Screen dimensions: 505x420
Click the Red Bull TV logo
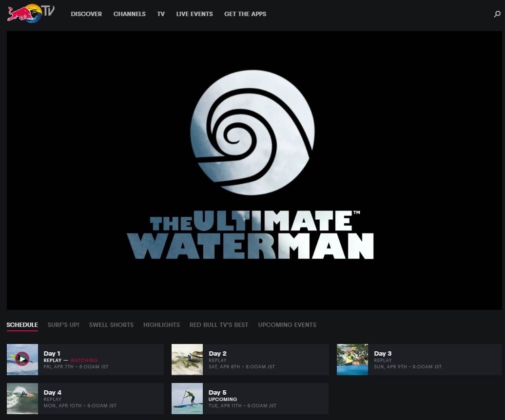[30, 13]
